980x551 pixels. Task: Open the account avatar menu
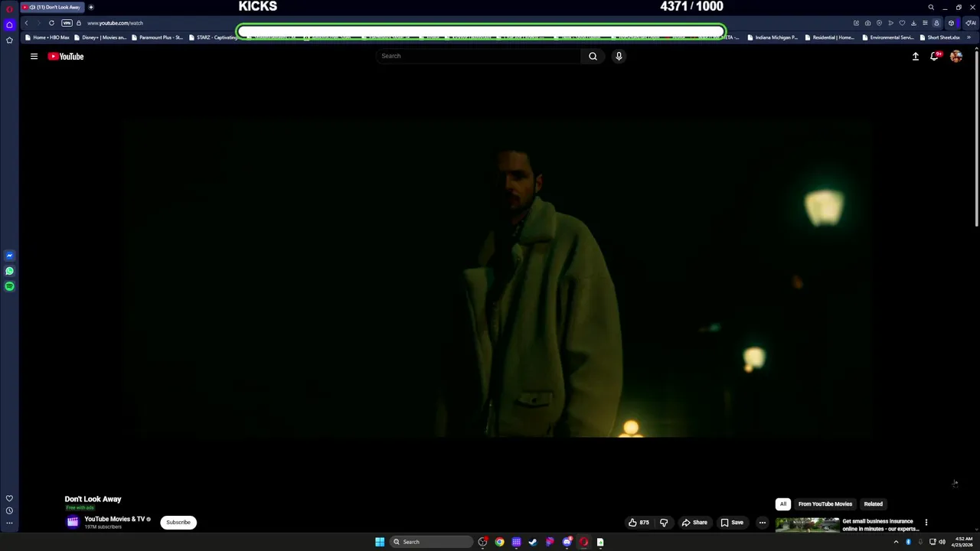click(x=956, y=56)
